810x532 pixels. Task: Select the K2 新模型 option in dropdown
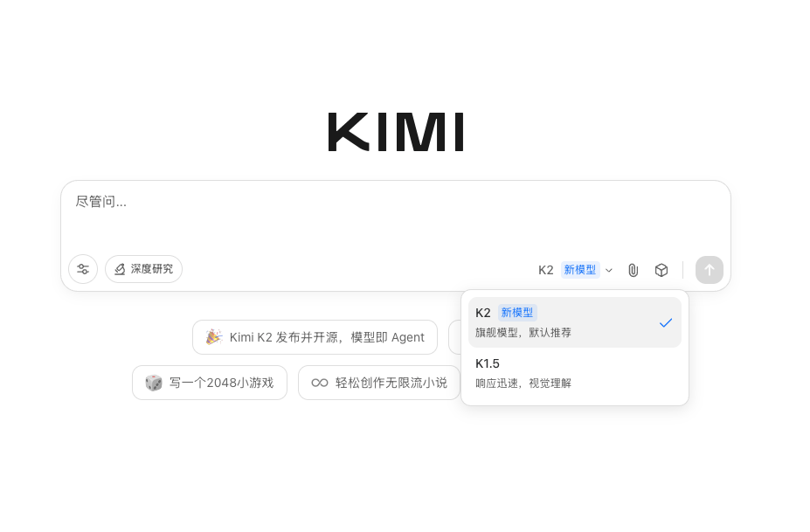[575, 322]
